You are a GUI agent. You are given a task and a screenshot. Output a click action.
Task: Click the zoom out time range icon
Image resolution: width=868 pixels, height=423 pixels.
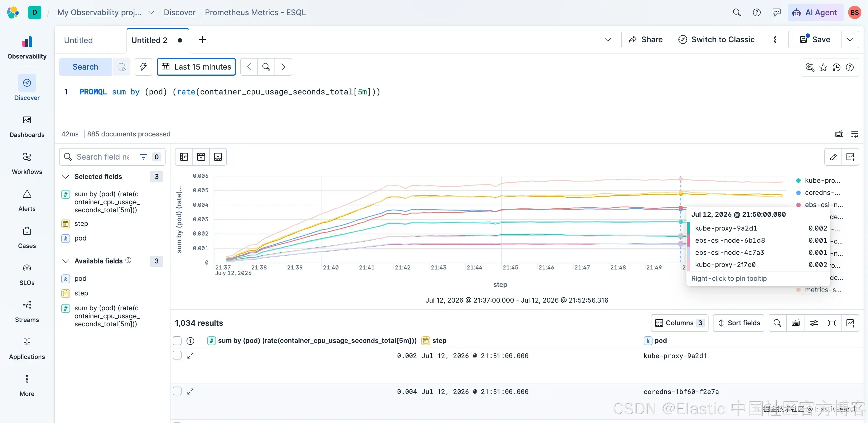266,67
